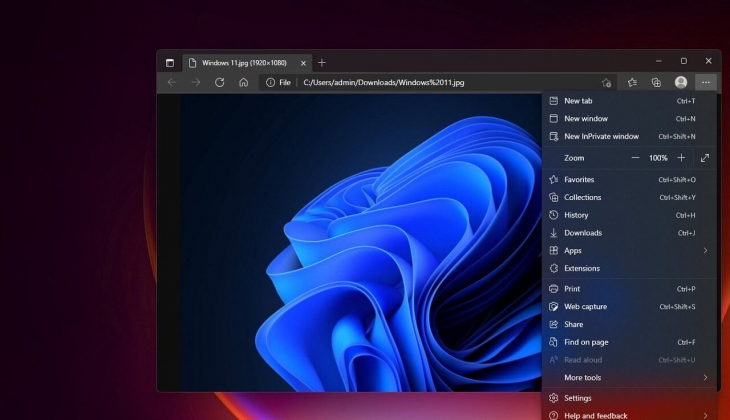
Task: Increase zoom with plus button
Action: coord(681,158)
